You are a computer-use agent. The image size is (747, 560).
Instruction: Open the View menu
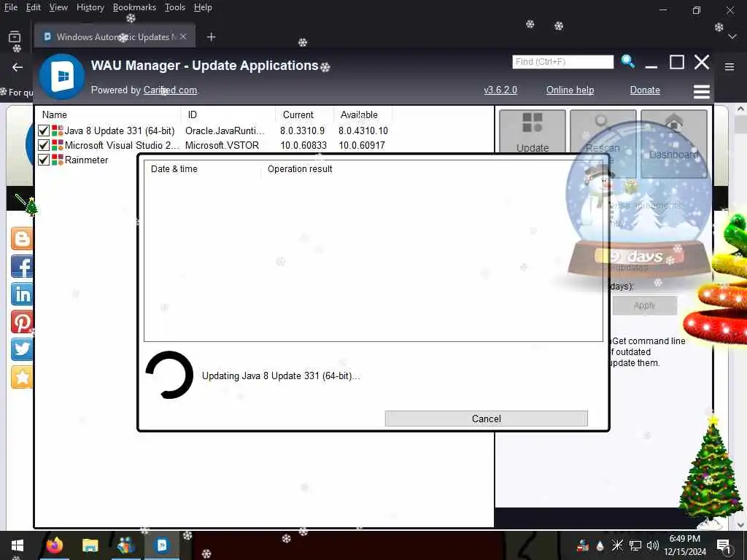[x=58, y=7]
